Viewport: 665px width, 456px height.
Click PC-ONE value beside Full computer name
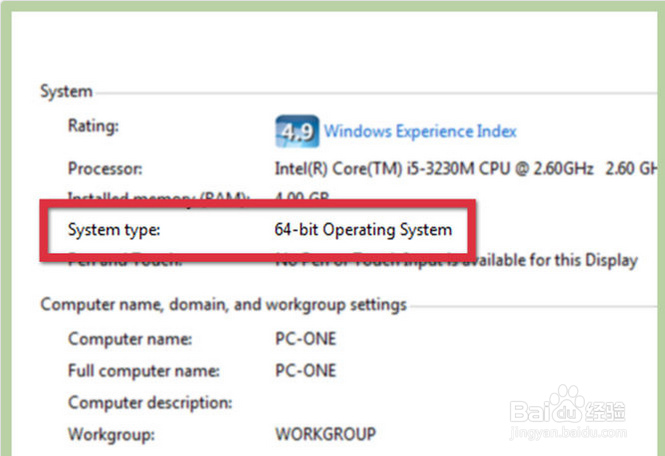(x=306, y=371)
